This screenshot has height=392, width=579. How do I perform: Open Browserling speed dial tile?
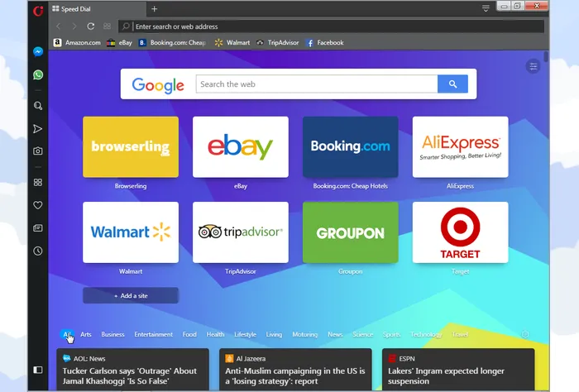(131, 147)
